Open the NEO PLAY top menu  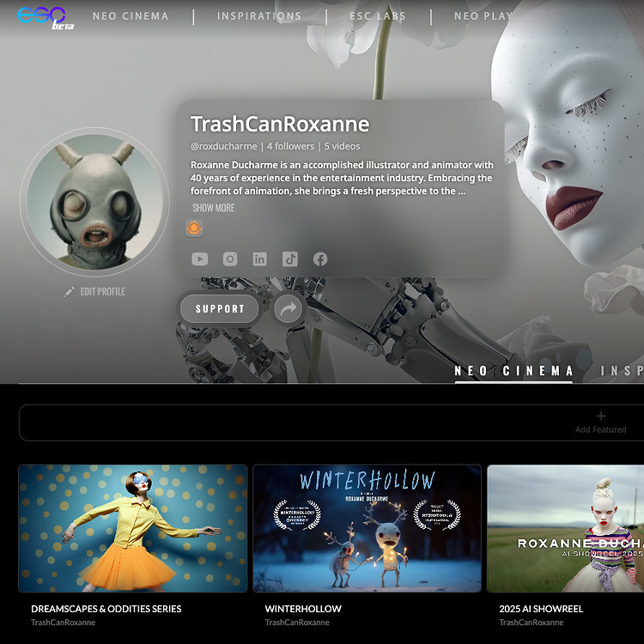pyautogui.click(x=483, y=16)
